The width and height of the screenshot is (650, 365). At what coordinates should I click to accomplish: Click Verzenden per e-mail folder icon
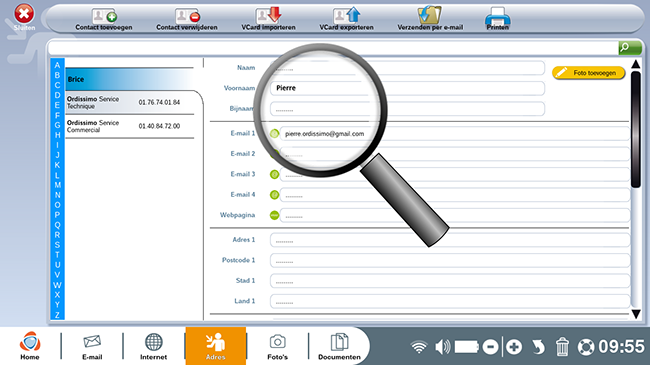(x=429, y=15)
